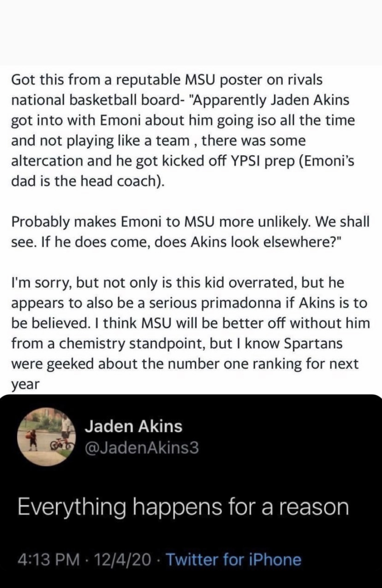Click the word 'Spartans' in the post
382x588 pixels.
tap(313, 344)
